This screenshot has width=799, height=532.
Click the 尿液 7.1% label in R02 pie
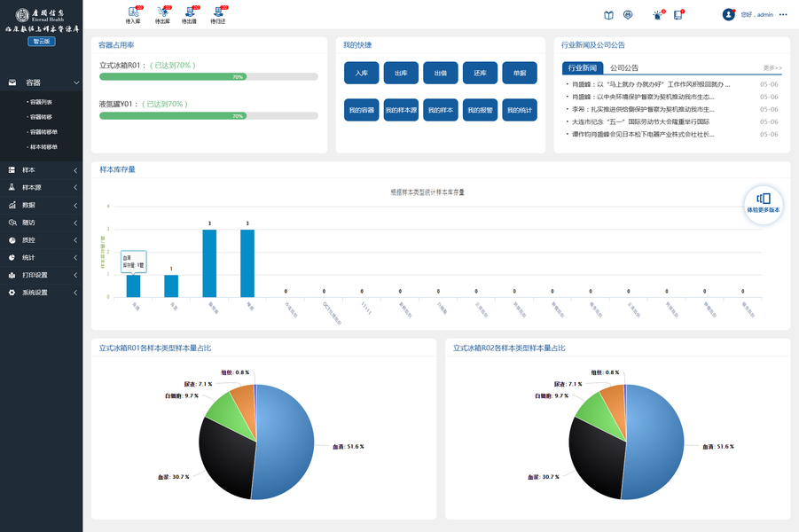pos(568,384)
